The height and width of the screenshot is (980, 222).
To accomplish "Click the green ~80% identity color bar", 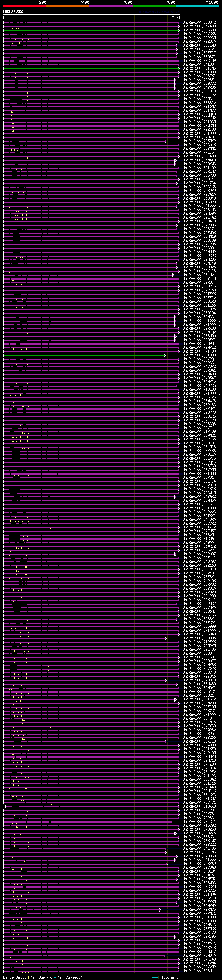I will click(x=154, y=6).
